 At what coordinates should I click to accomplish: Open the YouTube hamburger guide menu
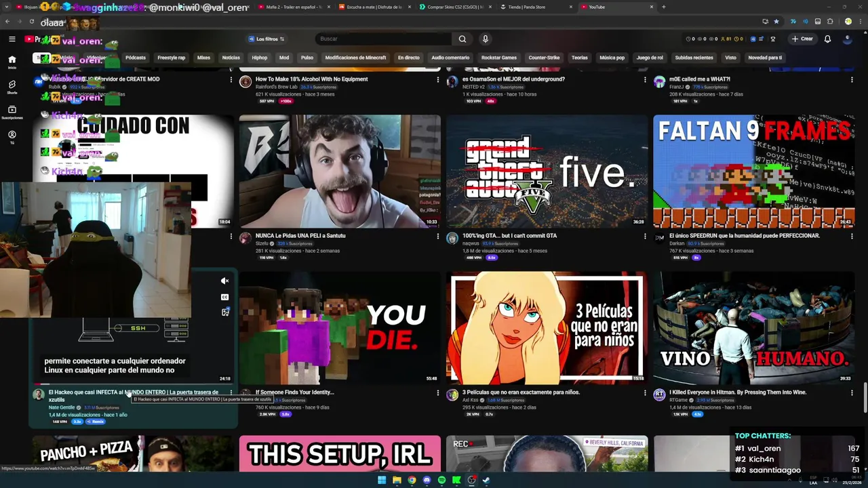12,39
